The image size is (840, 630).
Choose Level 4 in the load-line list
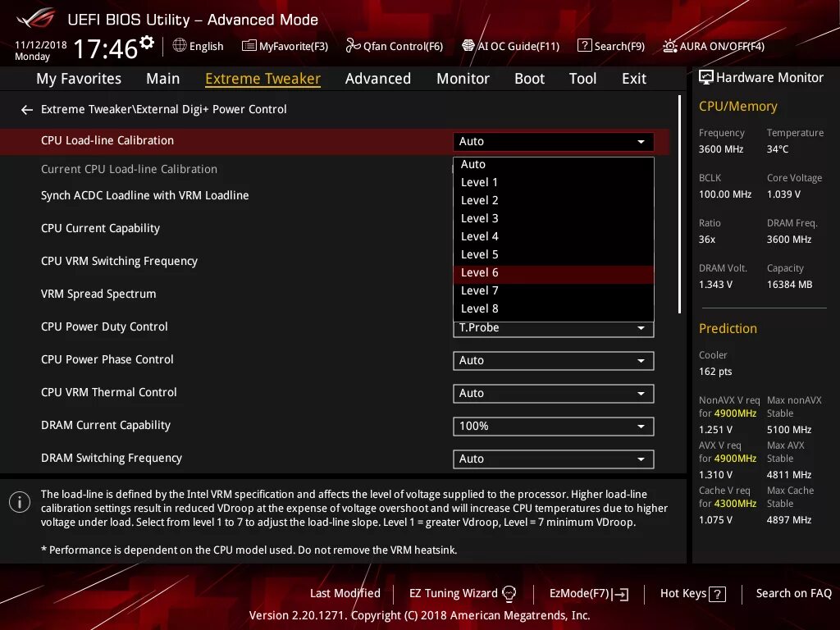coord(554,236)
